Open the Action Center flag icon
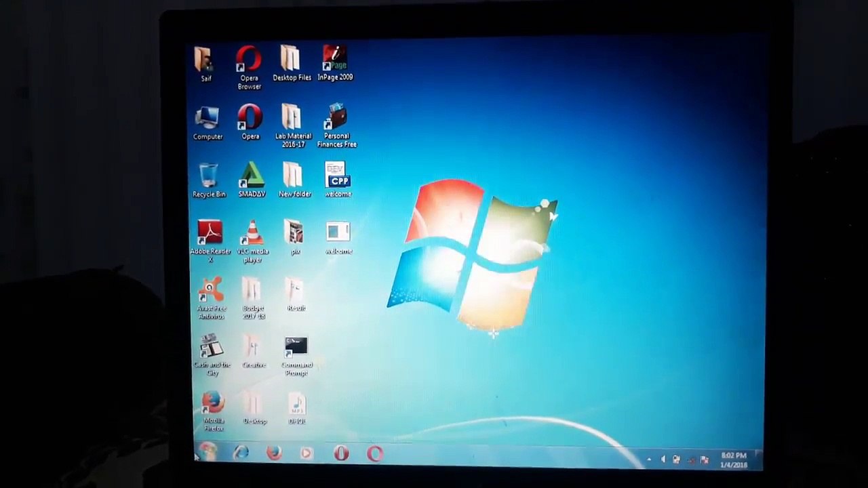This screenshot has height=488, width=868. pyautogui.click(x=704, y=460)
